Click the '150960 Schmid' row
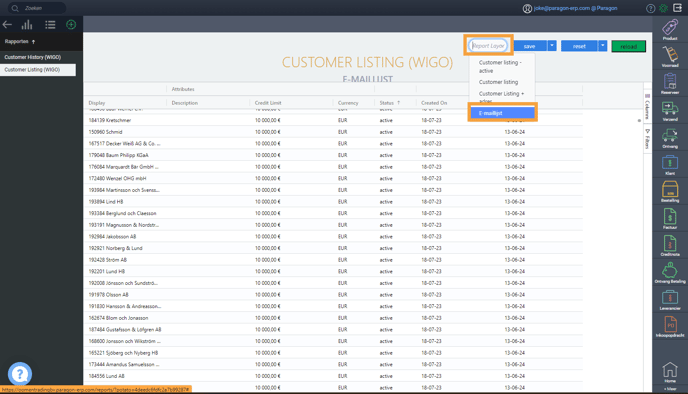This screenshot has height=394, width=688. pyautogui.click(x=333, y=132)
